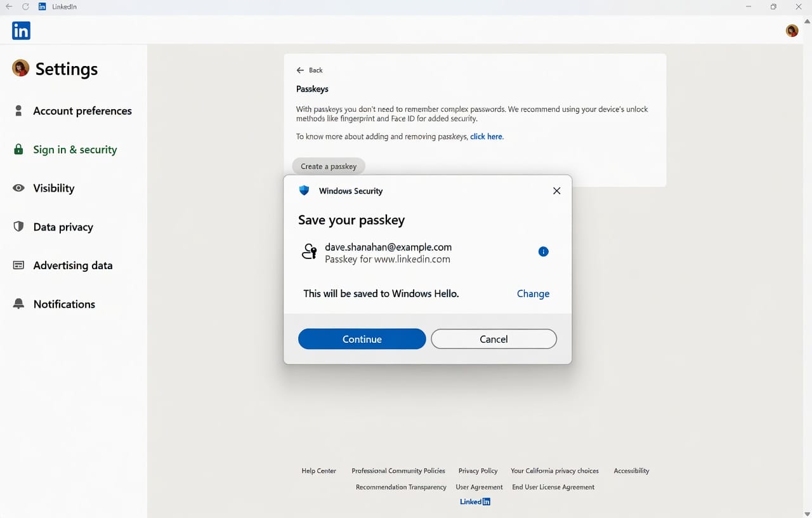This screenshot has width=812, height=518.
Task: Select the shield icon beside Data privacy
Action: pos(19,227)
